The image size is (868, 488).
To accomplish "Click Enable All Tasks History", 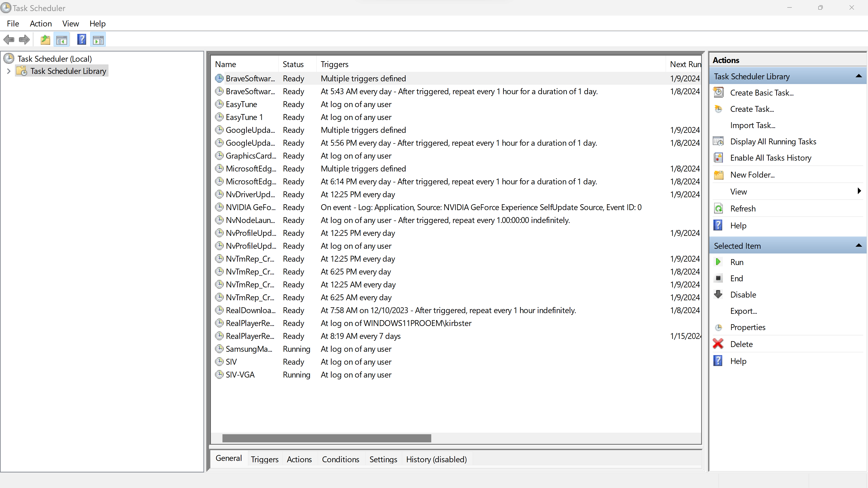I will [x=770, y=158].
